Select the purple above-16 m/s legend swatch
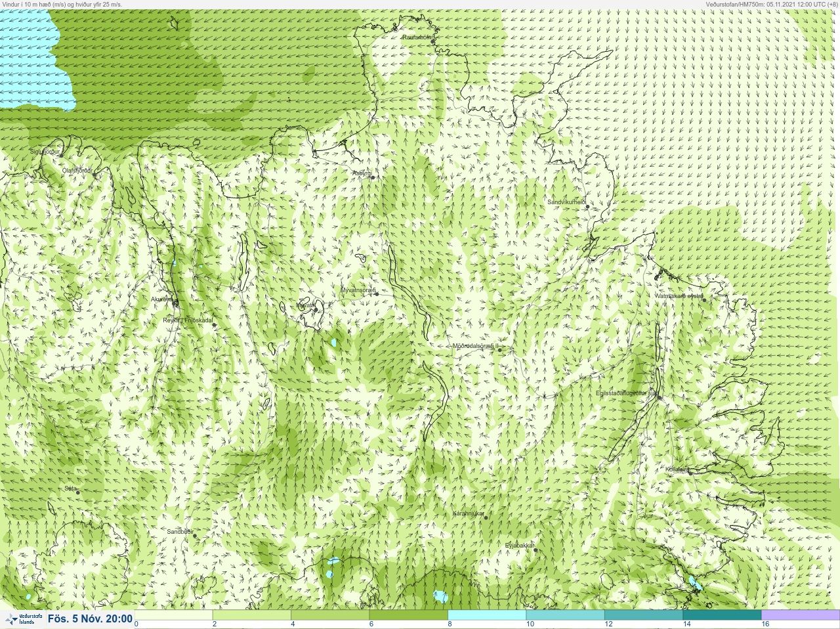 [800, 615]
